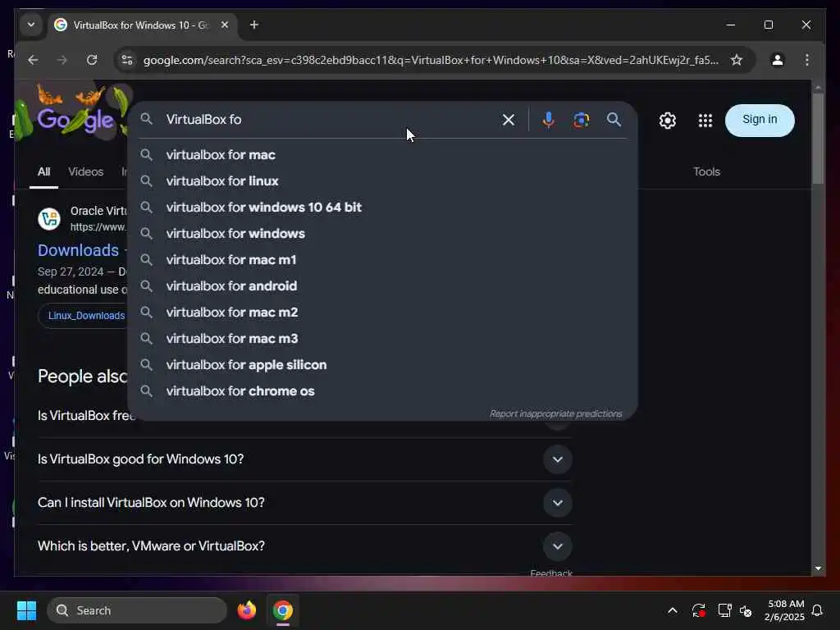
Task: Switch to the Videos results tab
Action: click(85, 172)
